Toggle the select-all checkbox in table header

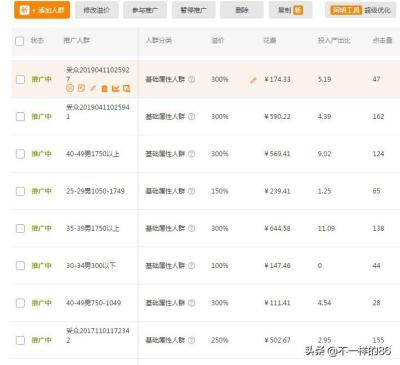coord(20,41)
